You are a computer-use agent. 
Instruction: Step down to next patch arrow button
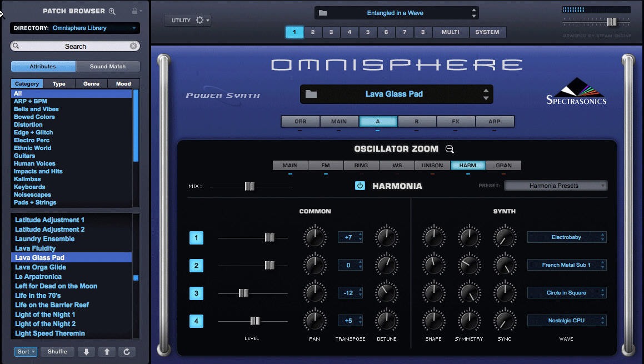[86, 352]
